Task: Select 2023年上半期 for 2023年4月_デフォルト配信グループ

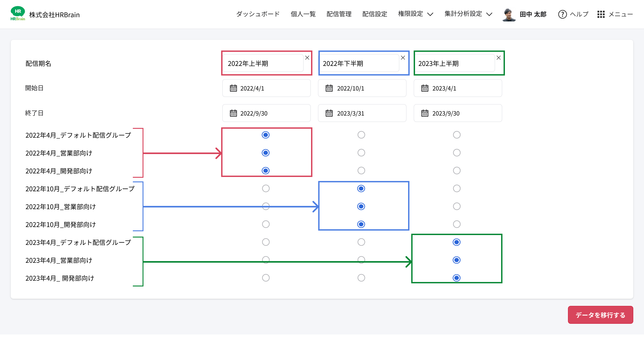Action: pos(457,242)
